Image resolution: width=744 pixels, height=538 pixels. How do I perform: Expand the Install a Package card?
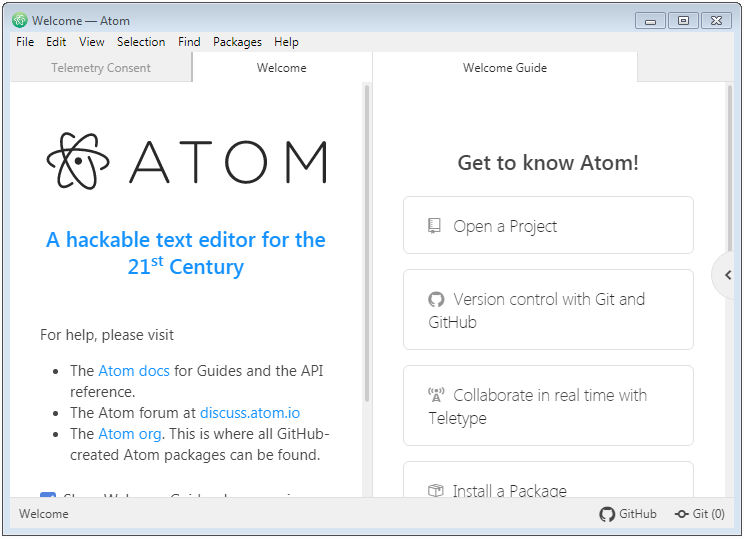548,479
